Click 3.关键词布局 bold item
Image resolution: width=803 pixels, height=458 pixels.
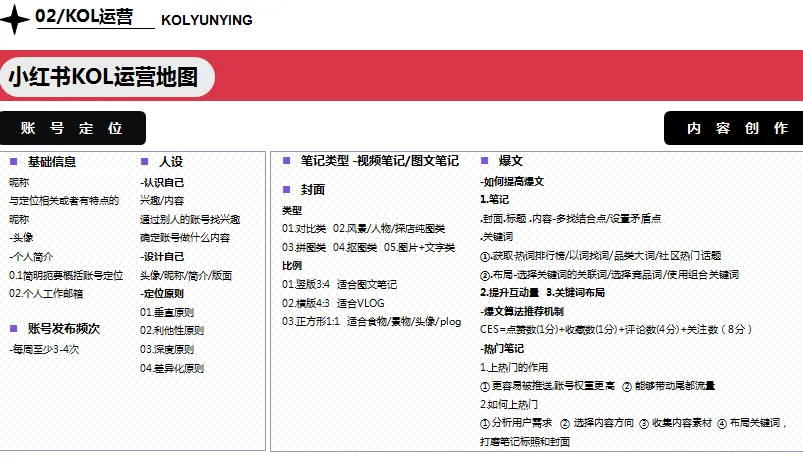coord(575,293)
